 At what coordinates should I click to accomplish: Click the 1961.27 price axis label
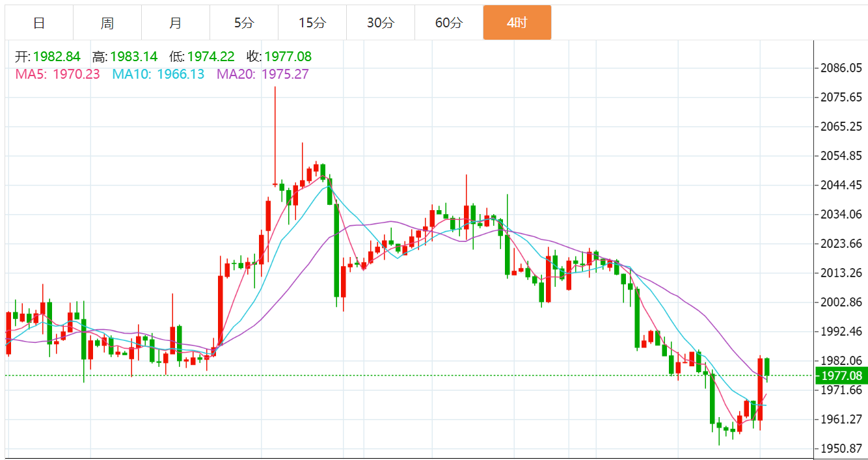pos(841,419)
